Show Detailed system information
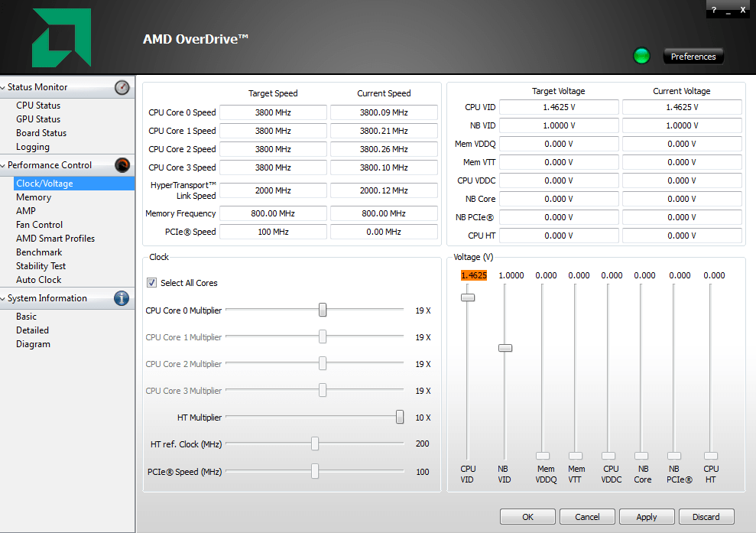The height and width of the screenshot is (533, 756). click(x=32, y=330)
